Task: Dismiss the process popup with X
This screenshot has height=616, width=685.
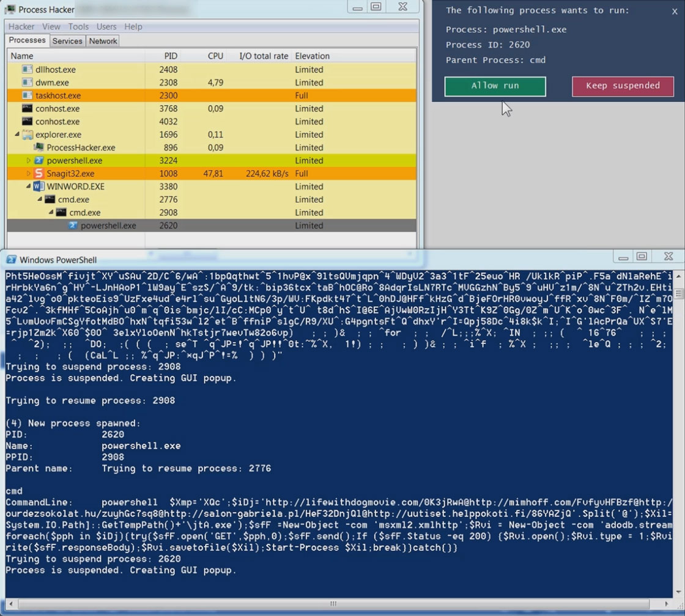Action: (x=675, y=12)
